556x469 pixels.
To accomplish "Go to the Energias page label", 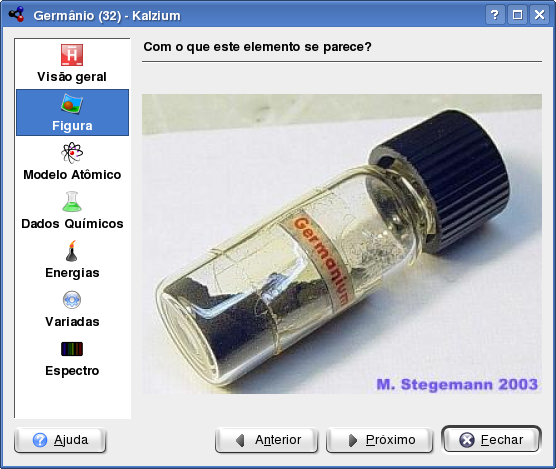I will (72, 273).
